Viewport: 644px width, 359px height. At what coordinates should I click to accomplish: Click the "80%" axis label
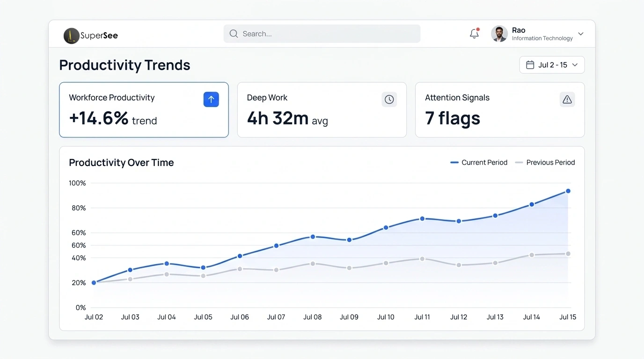click(79, 208)
